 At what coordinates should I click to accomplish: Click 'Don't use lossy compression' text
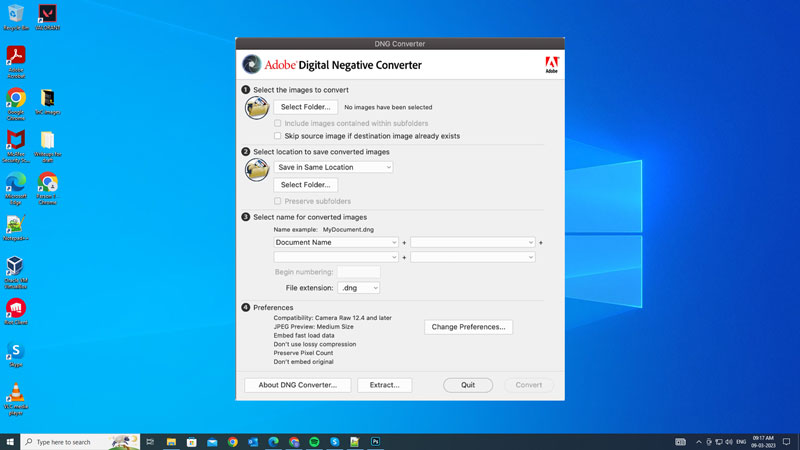(x=315, y=344)
